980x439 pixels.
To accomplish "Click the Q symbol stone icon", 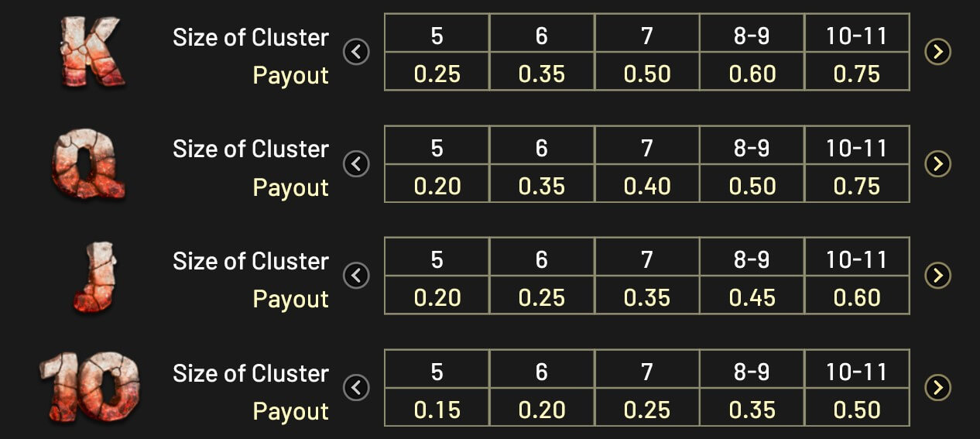I will coord(89,164).
